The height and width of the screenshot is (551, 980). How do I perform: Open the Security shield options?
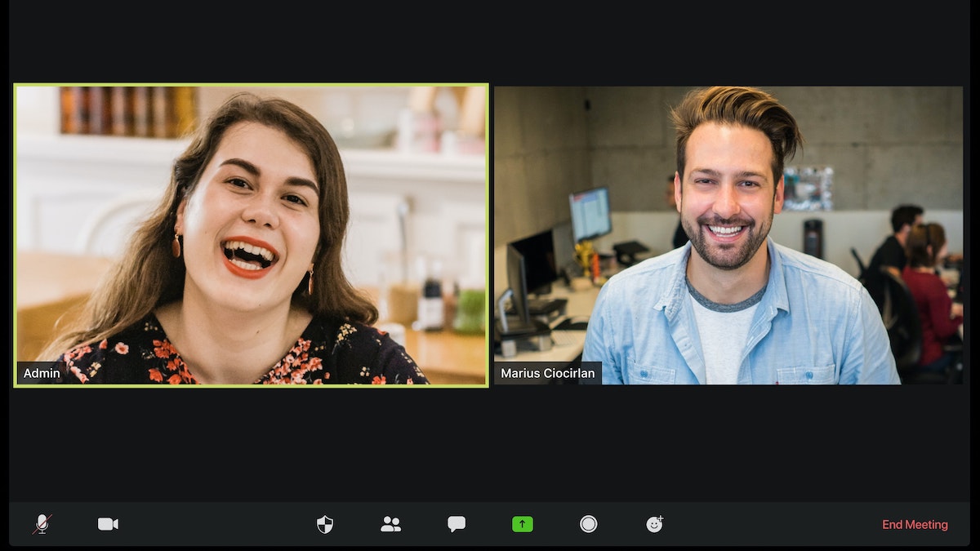[325, 524]
